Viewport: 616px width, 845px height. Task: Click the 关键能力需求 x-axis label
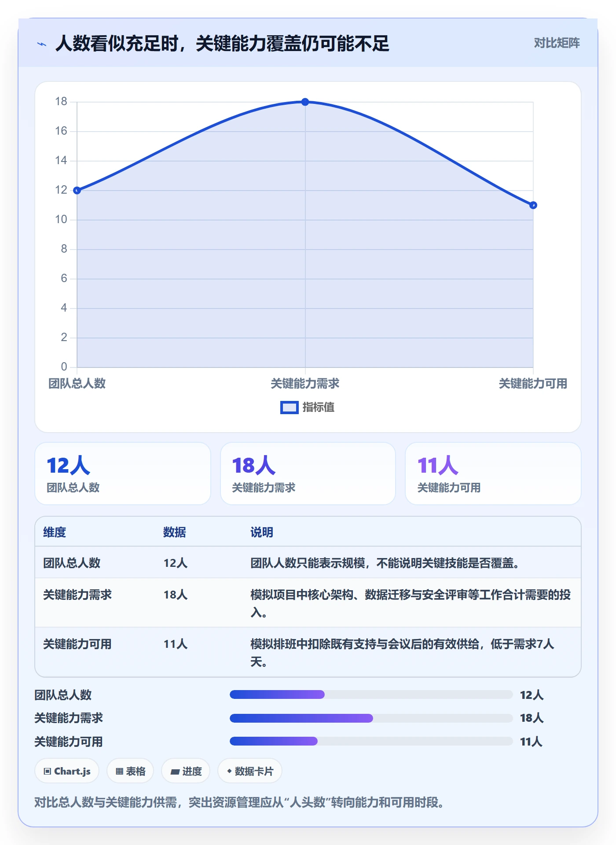(x=305, y=383)
